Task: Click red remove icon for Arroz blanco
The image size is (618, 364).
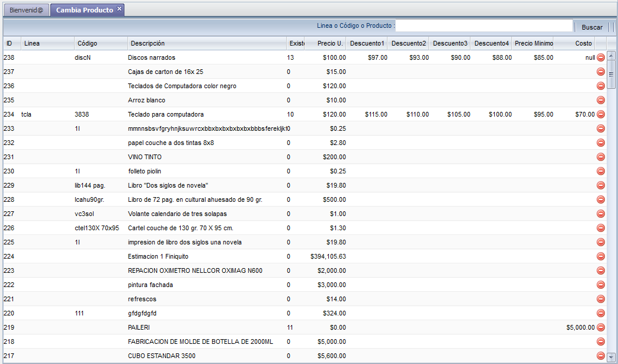Action: coord(600,100)
